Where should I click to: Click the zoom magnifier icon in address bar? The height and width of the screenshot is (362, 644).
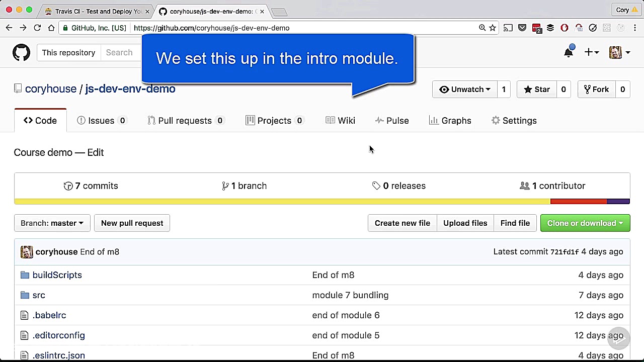[x=482, y=28]
